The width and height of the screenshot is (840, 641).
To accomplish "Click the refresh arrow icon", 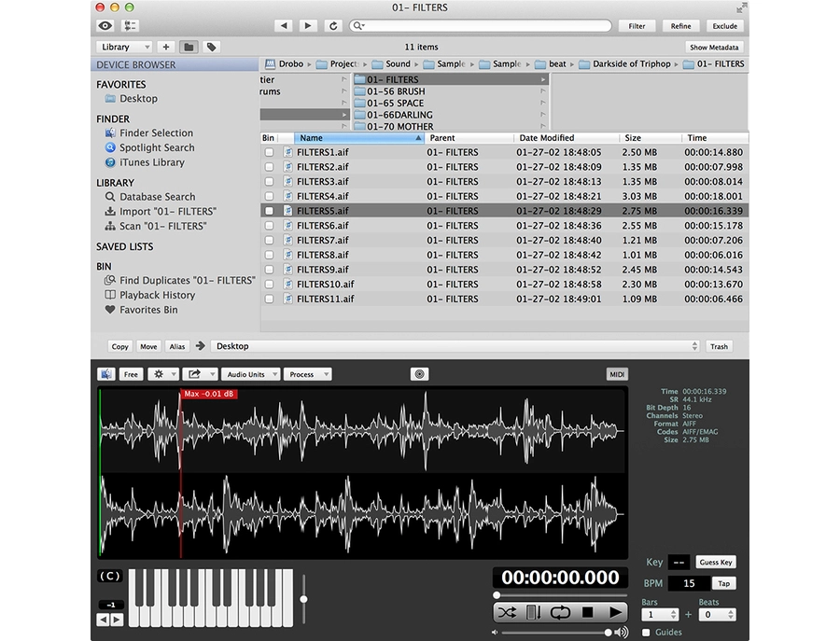I will 333,26.
